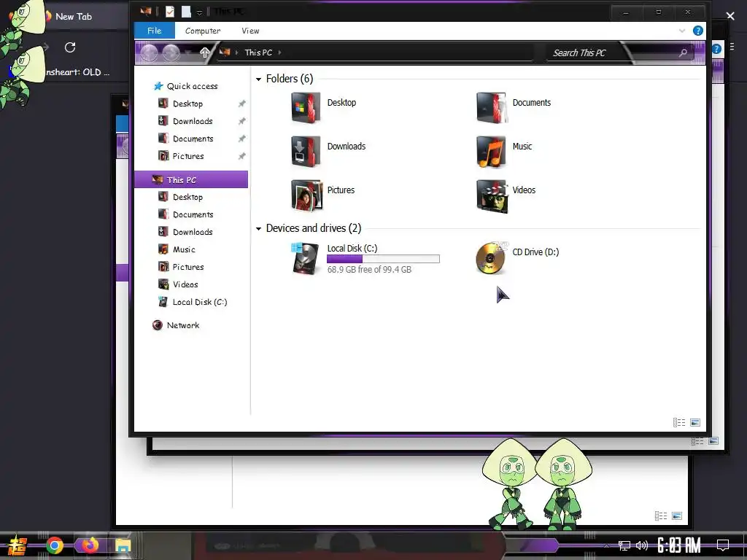Click the volume speaker tray icon
The width and height of the screenshot is (747, 560).
tap(642, 545)
